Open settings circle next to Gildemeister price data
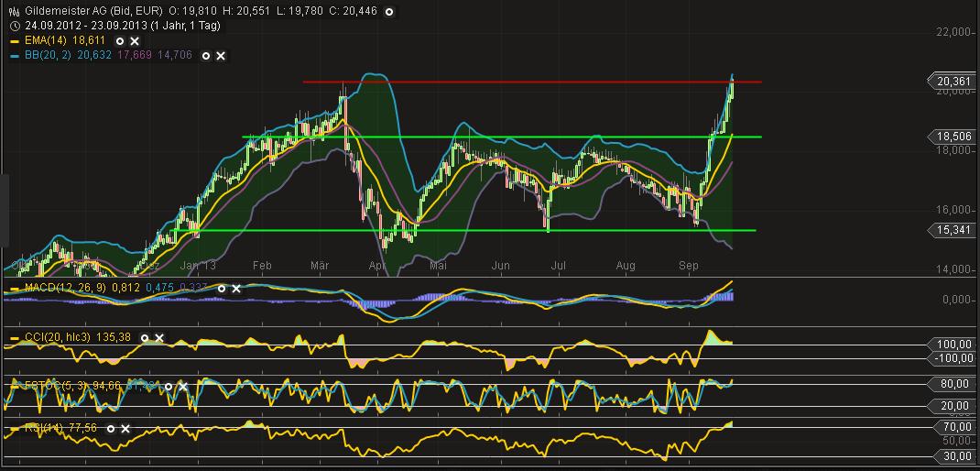 389,12
